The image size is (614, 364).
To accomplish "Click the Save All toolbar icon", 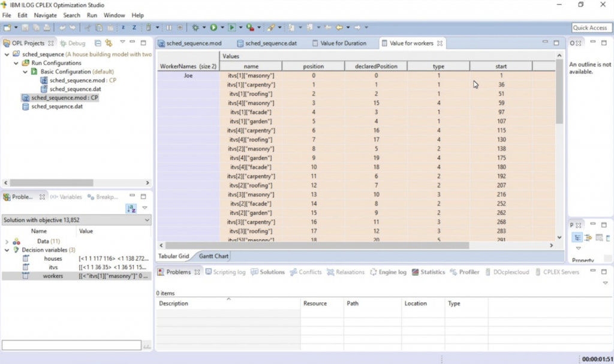I will coord(36,28).
